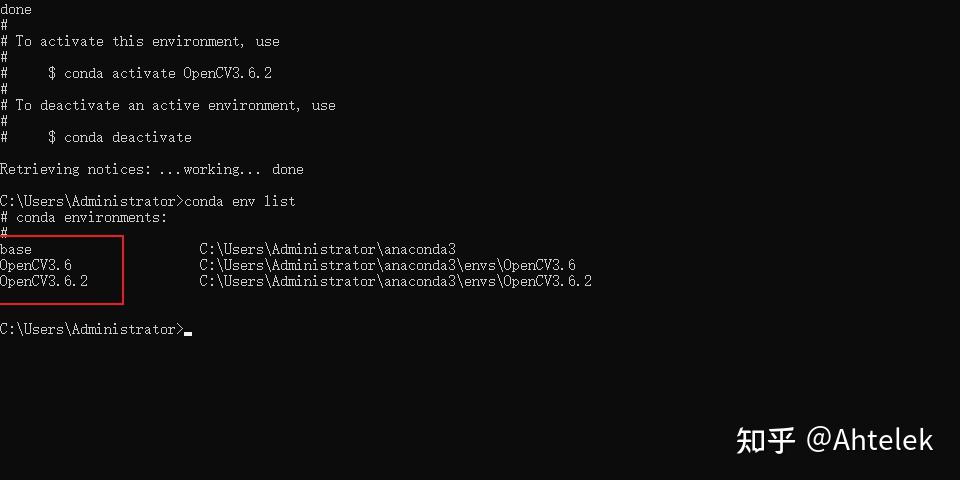The height and width of the screenshot is (480, 960).
Task: Click the "@Ahtelek" watermark text
Action: (870, 440)
